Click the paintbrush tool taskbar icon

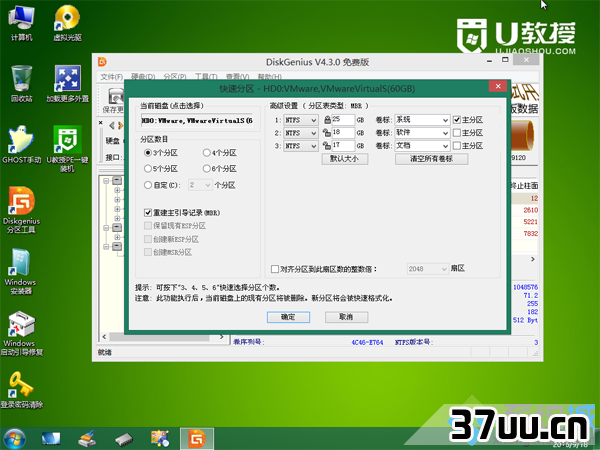(87, 439)
